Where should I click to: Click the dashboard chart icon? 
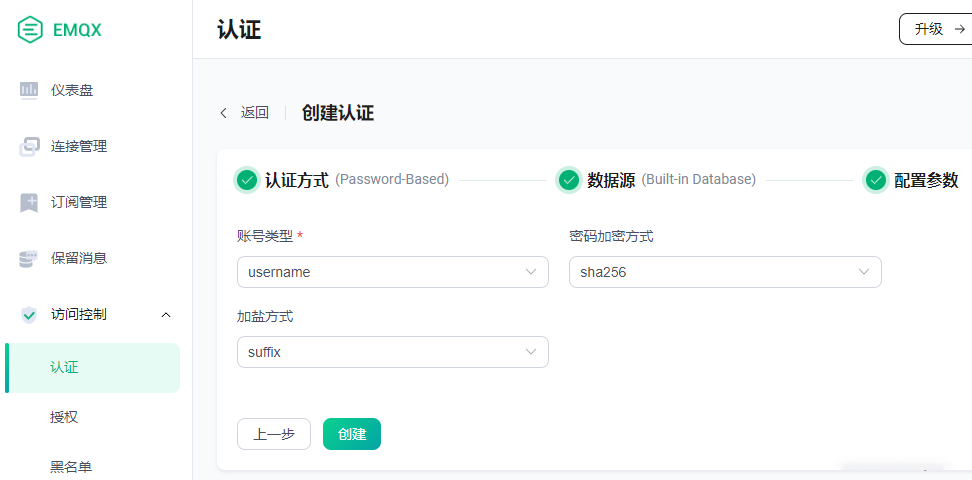(29, 91)
